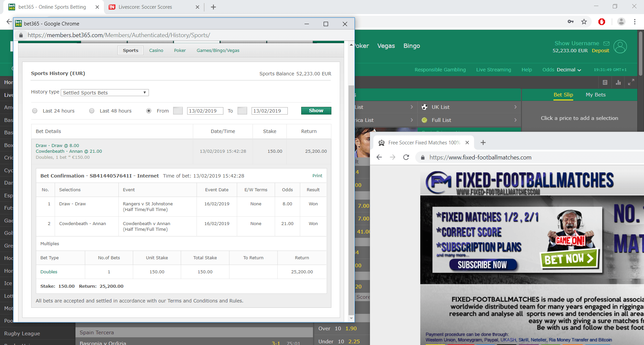Click the Help link
This screenshot has height=345, width=644.
(x=527, y=70)
